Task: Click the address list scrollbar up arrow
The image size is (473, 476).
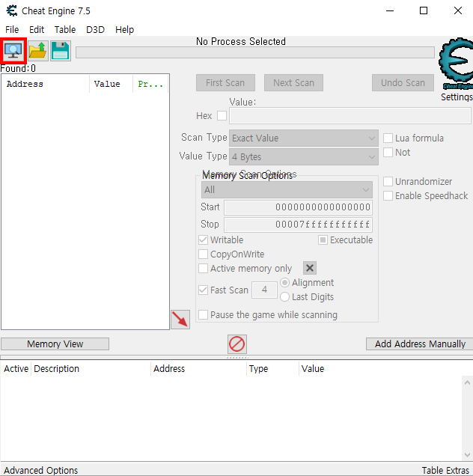Action: point(467,382)
